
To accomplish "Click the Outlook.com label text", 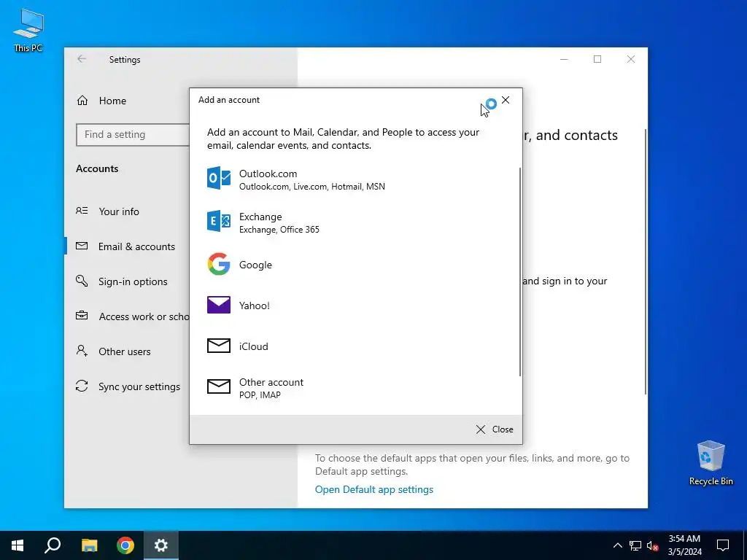I will pyautogui.click(x=268, y=174).
